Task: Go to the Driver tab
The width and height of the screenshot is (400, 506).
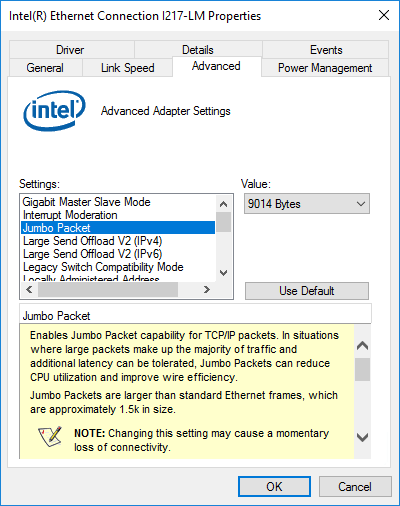Action: (70, 50)
